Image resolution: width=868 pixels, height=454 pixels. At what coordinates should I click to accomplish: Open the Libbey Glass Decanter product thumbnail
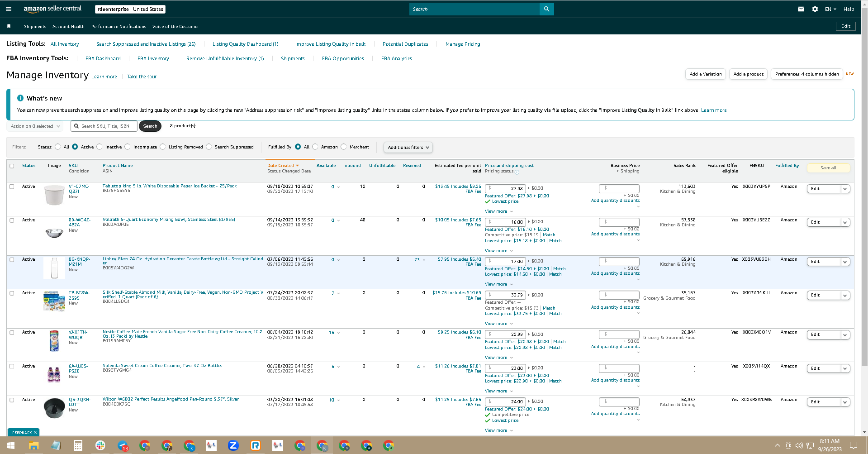coord(54,268)
